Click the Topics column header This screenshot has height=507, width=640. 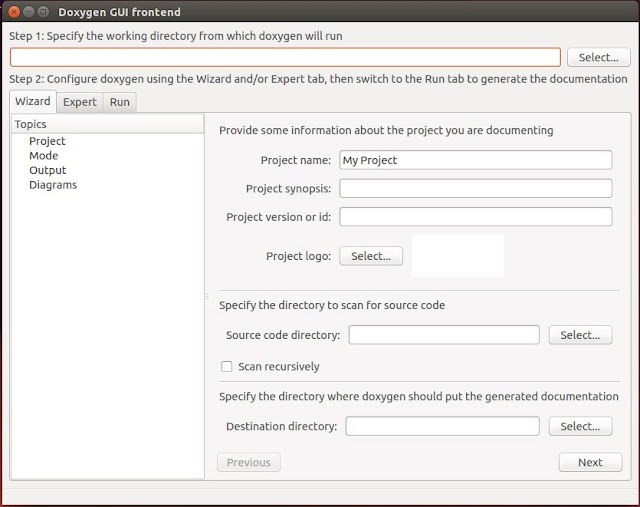click(x=107, y=124)
